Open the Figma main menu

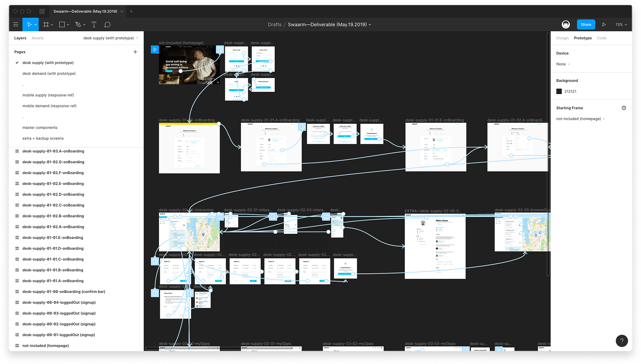pos(15,24)
